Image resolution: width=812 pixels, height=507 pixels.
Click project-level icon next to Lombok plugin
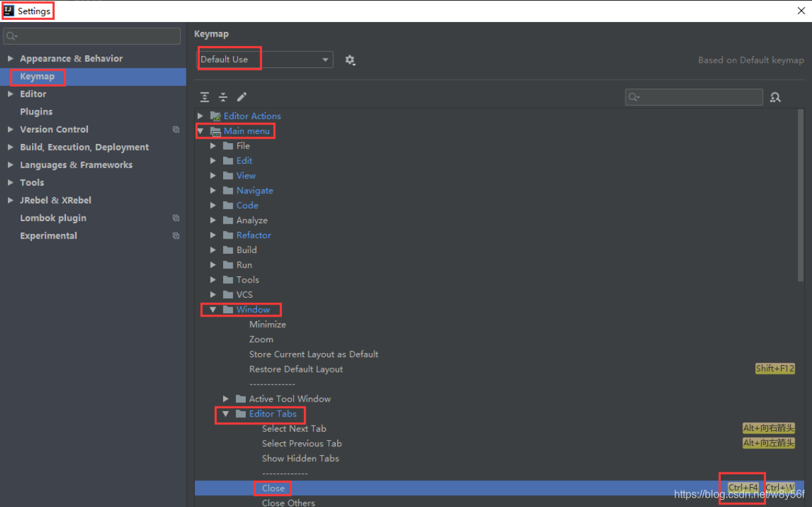click(176, 218)
